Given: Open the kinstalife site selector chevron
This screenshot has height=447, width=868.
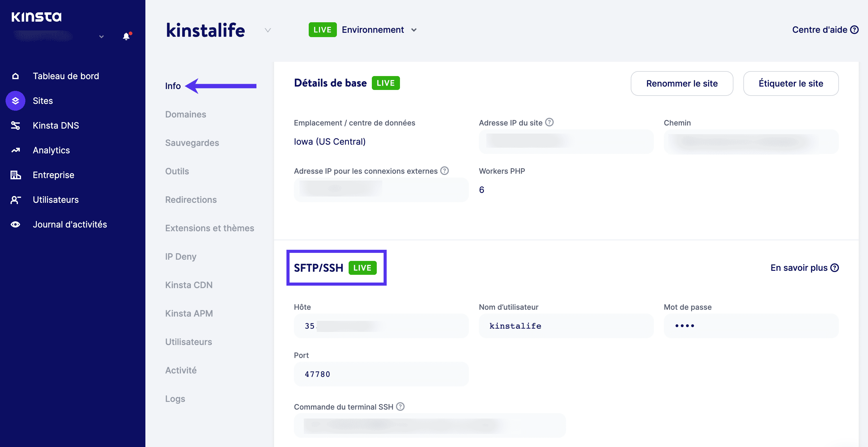Looking at the screenshot, I should click(x=267, y=30).
